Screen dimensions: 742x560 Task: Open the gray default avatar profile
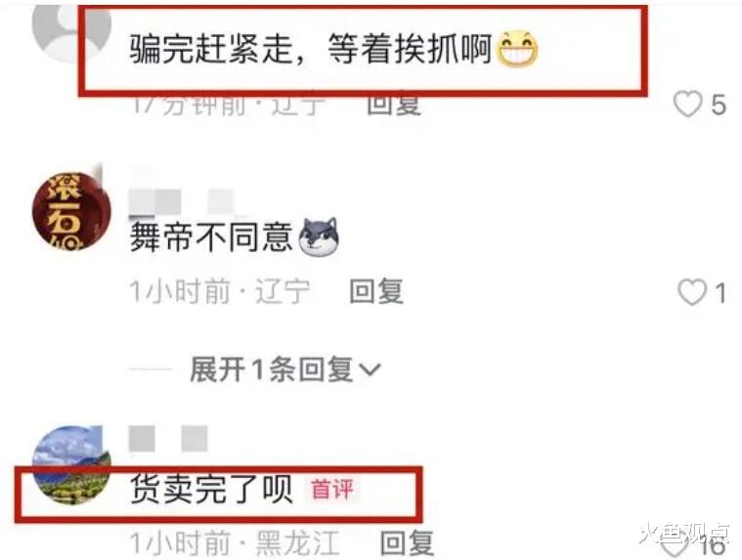pos(71,30)
